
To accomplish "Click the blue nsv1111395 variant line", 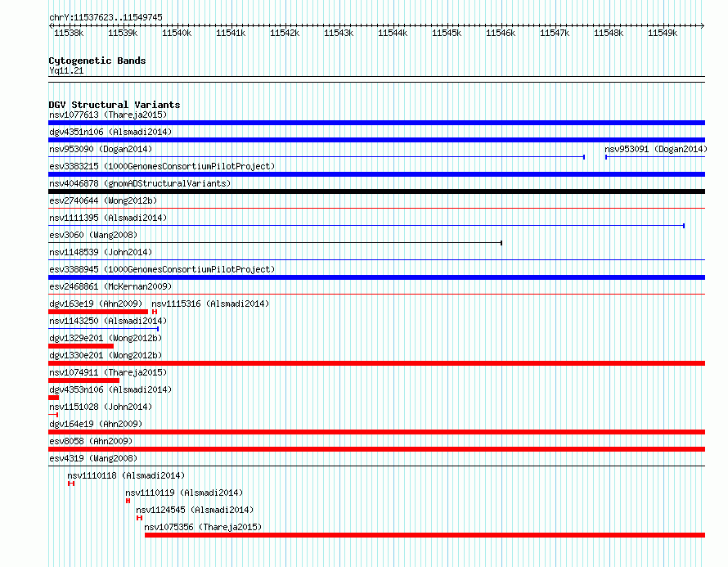I will coord(366,226).
